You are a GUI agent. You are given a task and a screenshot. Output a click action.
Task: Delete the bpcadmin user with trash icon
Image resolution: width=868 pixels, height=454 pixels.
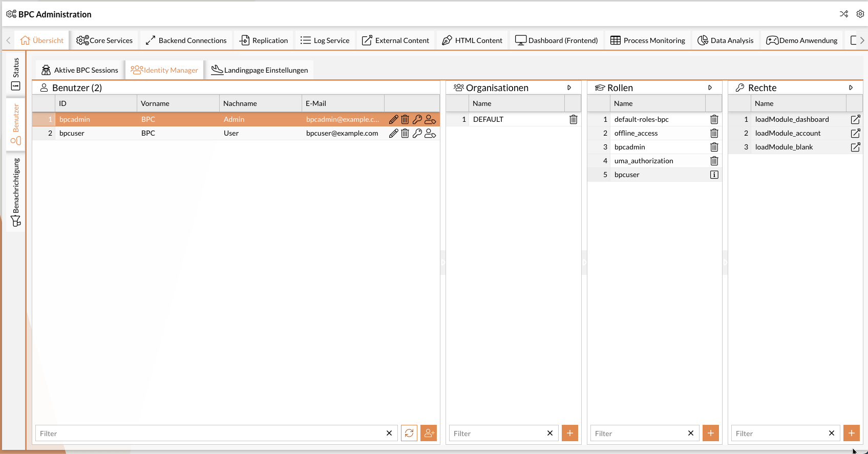pos(405,119)
